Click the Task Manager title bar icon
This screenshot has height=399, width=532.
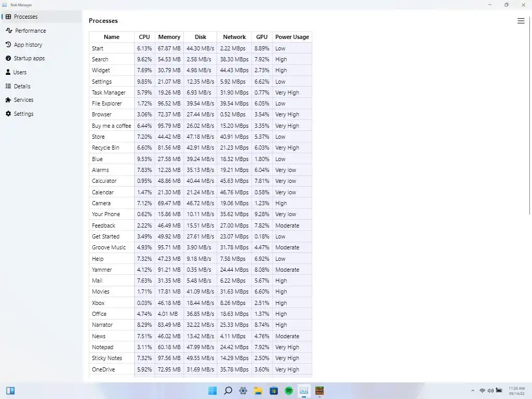(x=4, y=5)
